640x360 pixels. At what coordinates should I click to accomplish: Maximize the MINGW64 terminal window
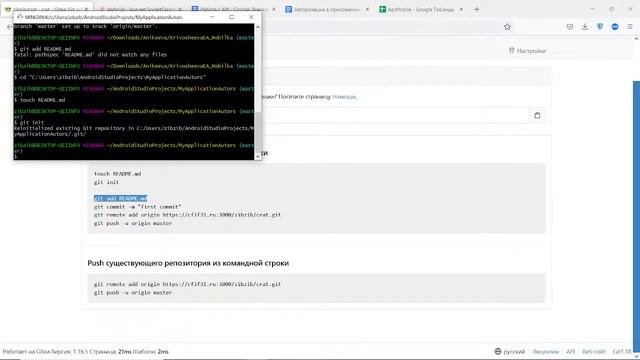(231, 17)
